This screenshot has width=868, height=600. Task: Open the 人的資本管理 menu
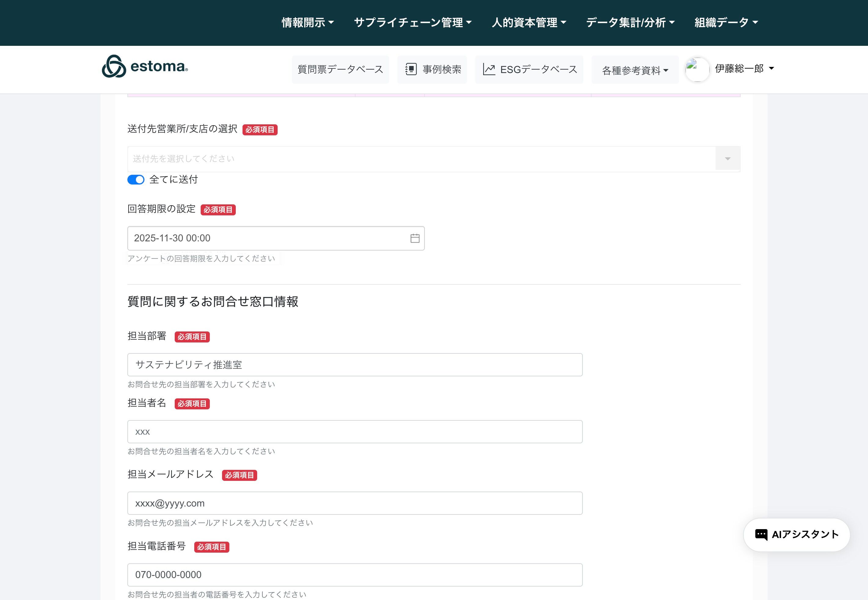(x=529, y=23)
